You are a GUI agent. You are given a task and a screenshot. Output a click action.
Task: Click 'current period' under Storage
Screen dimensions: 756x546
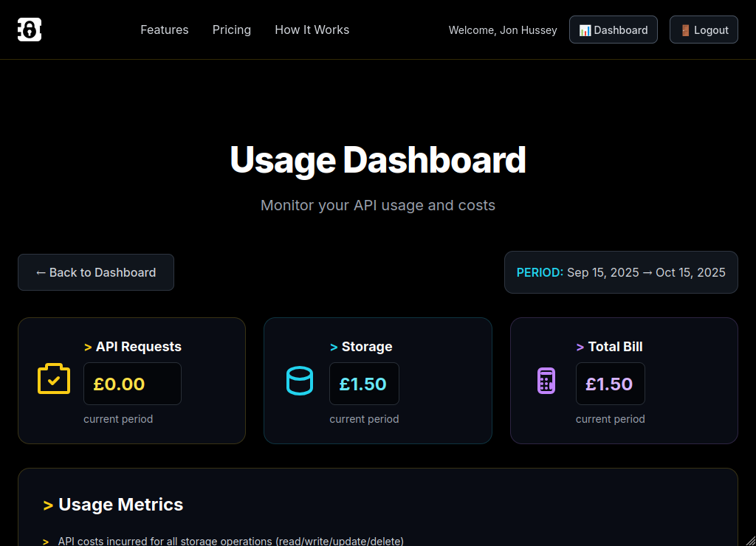tap(364, 419)
